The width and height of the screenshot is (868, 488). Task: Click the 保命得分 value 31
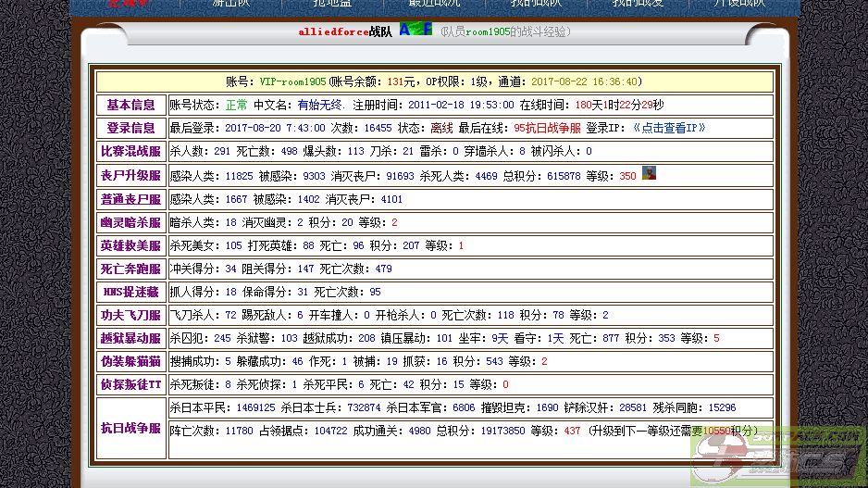coord(303,292)
